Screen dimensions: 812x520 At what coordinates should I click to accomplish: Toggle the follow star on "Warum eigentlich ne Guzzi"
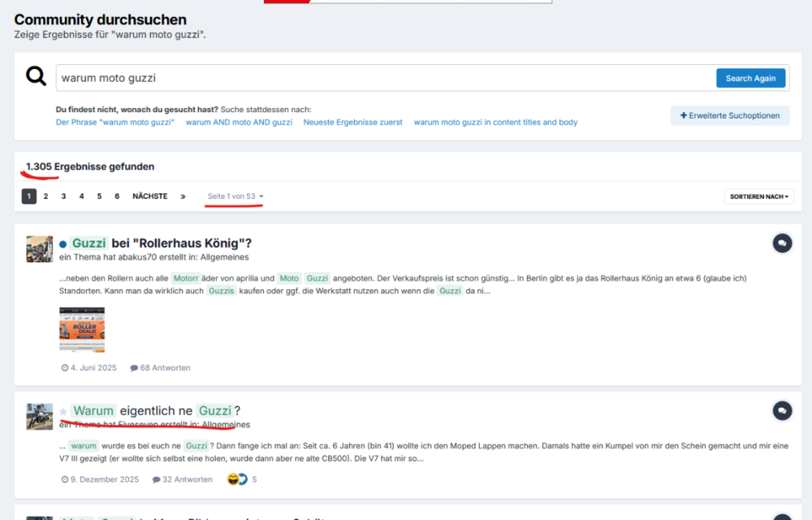64,410
